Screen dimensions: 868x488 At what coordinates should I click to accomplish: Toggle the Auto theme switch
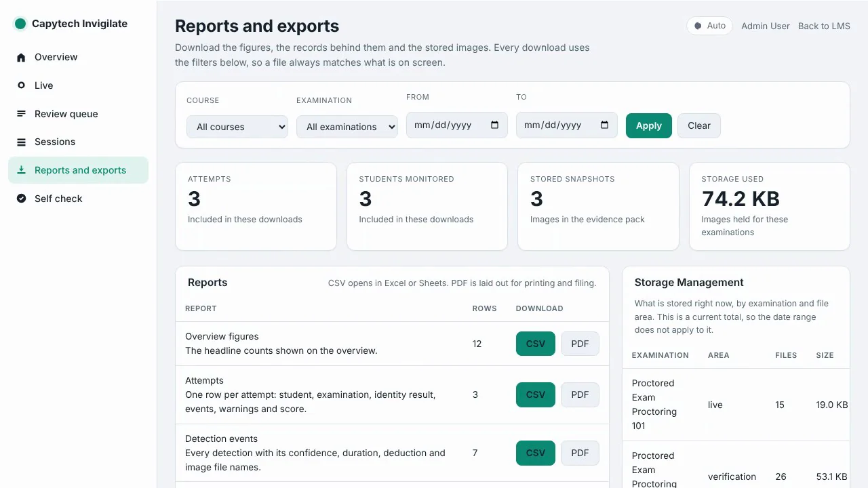pos(710,26)
